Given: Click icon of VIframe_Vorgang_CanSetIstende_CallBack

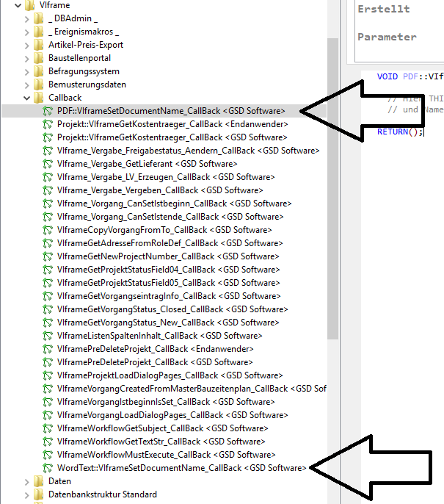Looking at the screenshot, I should pos(48,217).
